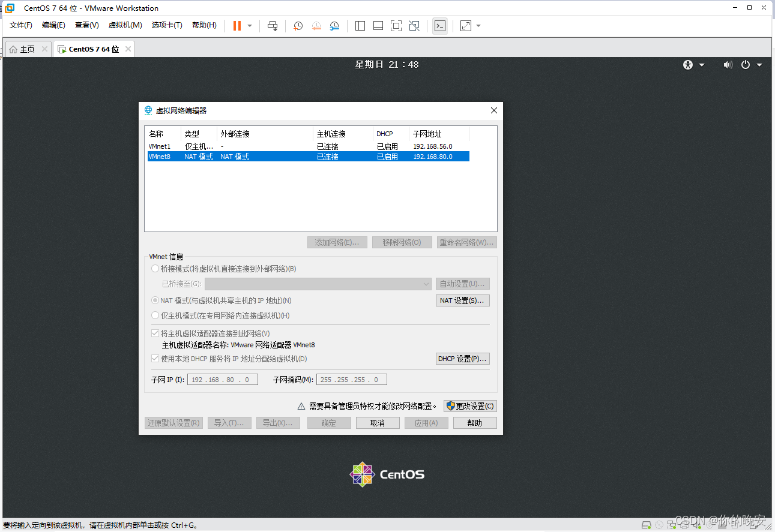Open the 选项卡(T) menu

click(x=167, y=25)
